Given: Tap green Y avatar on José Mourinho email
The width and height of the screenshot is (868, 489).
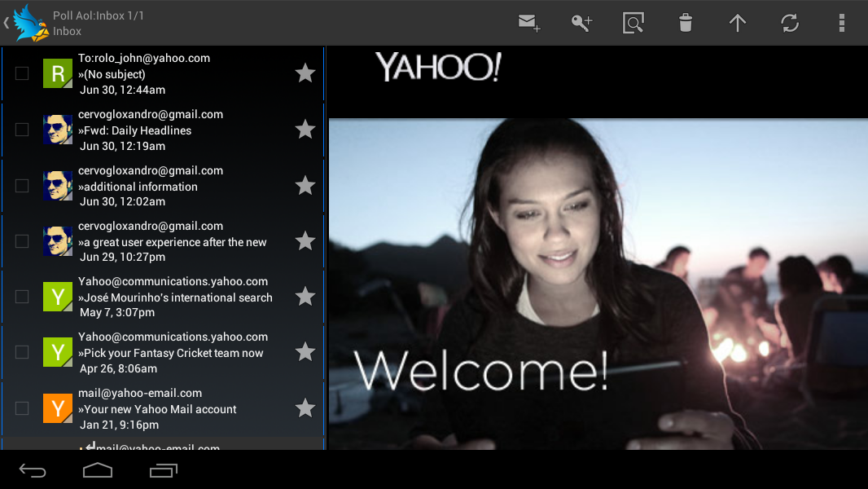Looking at the screenshot, I should pos(58,297).
